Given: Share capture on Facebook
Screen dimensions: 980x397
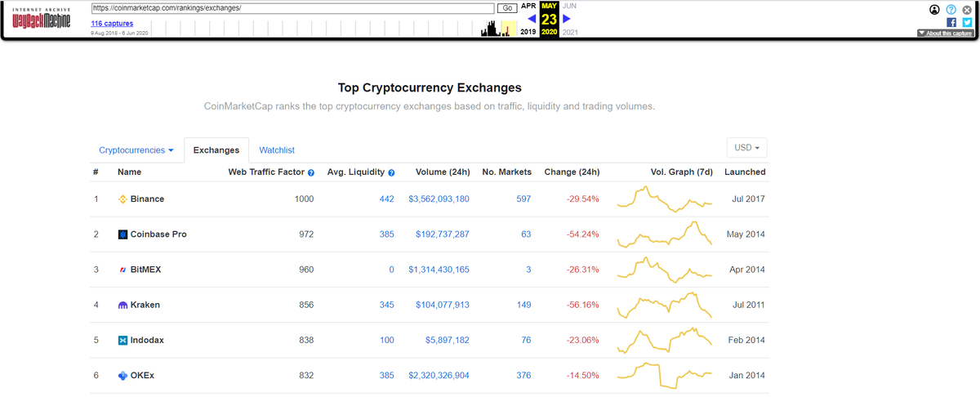Looking at the screenshot, I should [951, 23].
